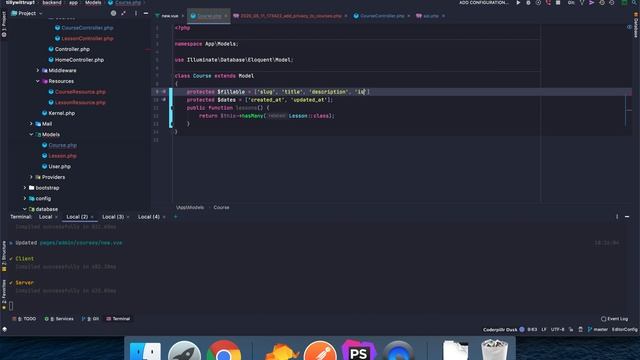Expand the bootstrap folder
Image resolution: width=640 pixels, height=360 pixels.
pos(25,188)
